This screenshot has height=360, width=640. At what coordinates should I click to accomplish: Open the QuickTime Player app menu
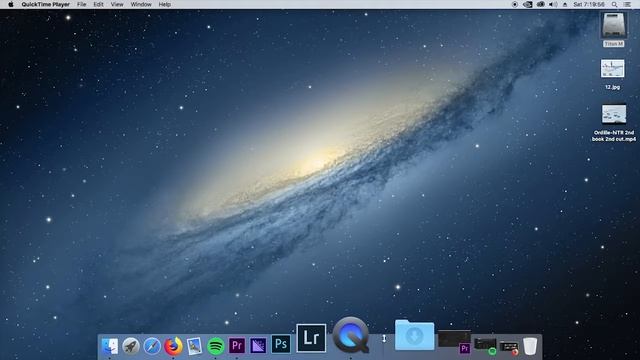(46, 4)
